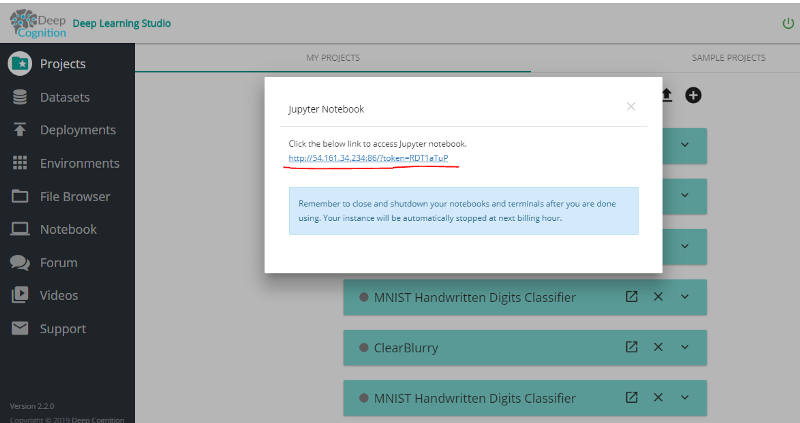Open the MNIST project listed below ClearBlurry
800x423 pixels.
pos(632,397)
